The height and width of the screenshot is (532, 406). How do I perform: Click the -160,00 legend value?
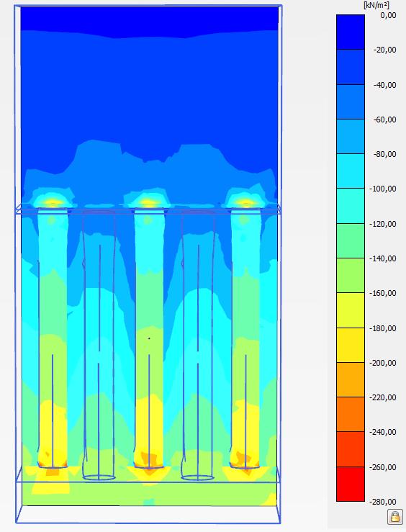click(x=382, y=293)
